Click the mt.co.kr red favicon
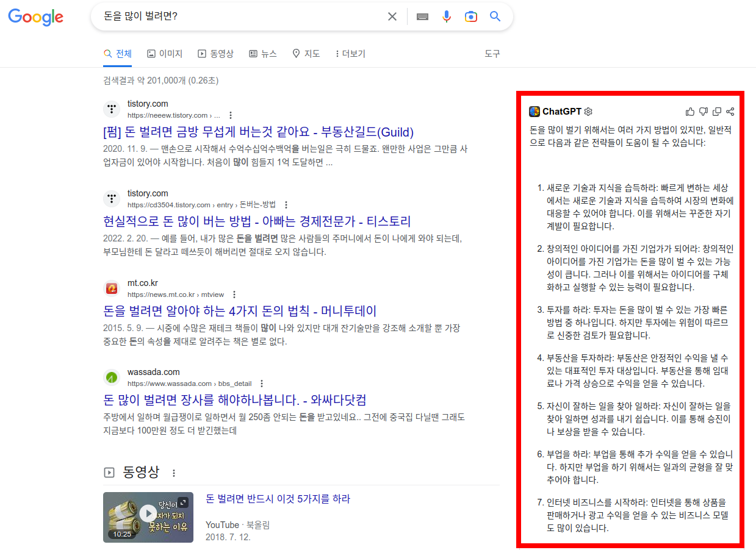Image resolution: width=756 pixels, height=550 pixels. (111, 288)
